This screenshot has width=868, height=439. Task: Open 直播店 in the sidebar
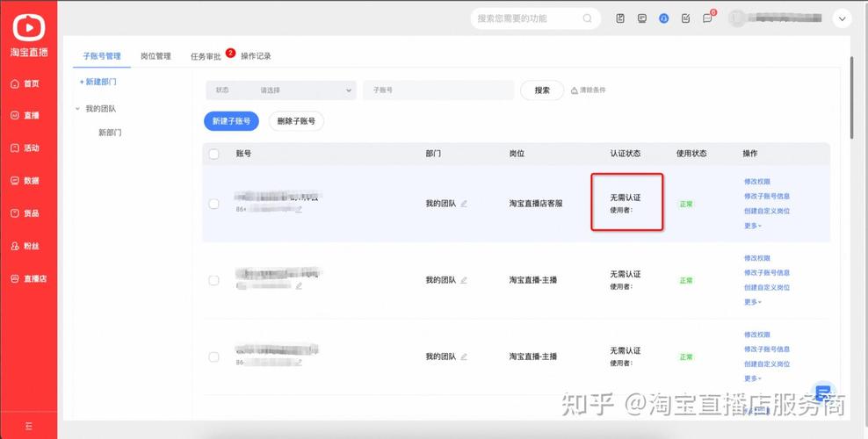pyautogui.click(x=29, y=278)
